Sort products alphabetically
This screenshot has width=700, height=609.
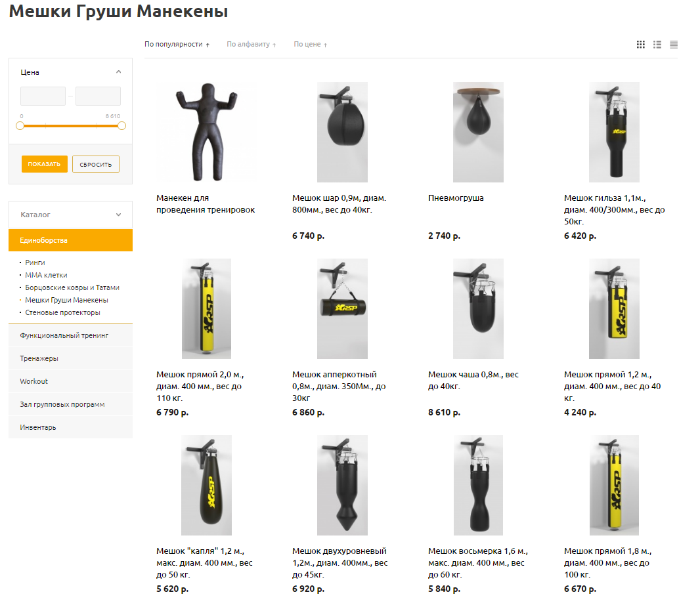point(252,44)
